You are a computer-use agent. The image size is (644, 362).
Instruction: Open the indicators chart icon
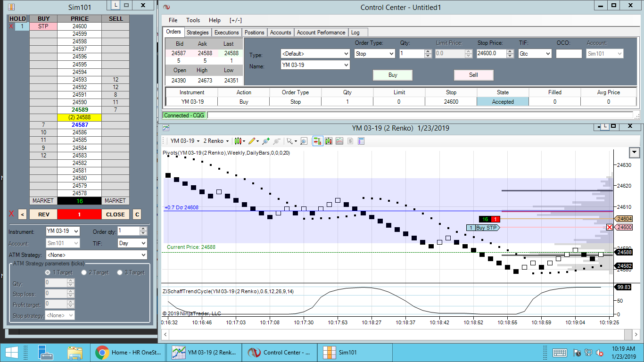pos(339,141)
